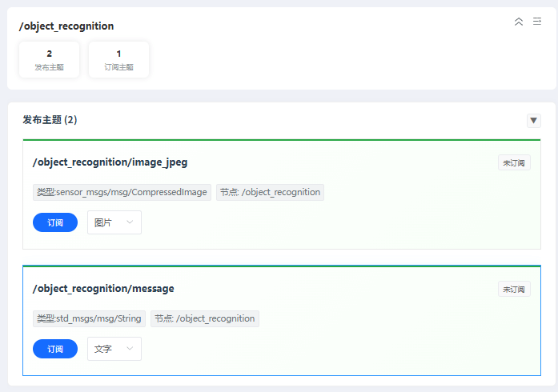Click the chevron arrow in the 文字 selector

[x=130, y=349]
